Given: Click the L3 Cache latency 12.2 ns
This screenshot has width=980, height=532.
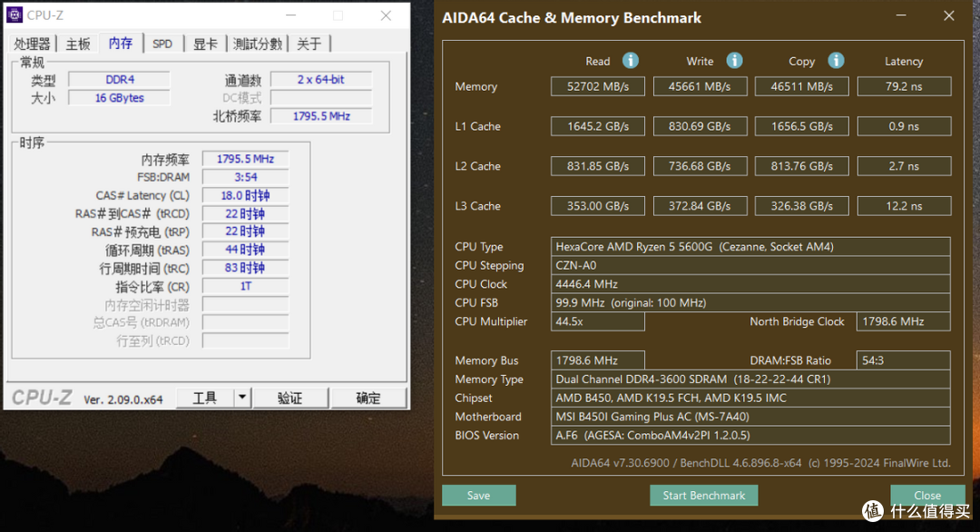Looking at the screenshot, I should tap(904, 206).
